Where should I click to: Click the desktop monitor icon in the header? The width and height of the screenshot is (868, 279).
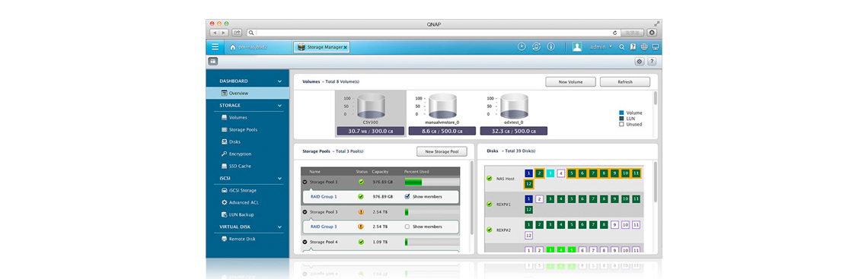pos(655,47)
